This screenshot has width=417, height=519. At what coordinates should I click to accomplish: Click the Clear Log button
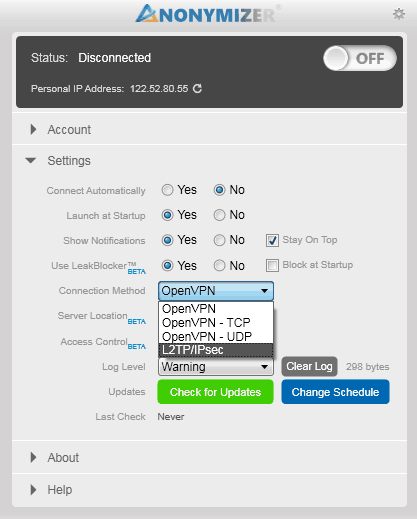[x=309, y=366]
